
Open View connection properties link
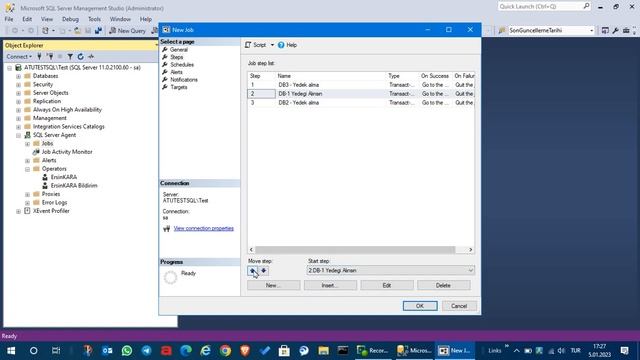coord(204,228)
